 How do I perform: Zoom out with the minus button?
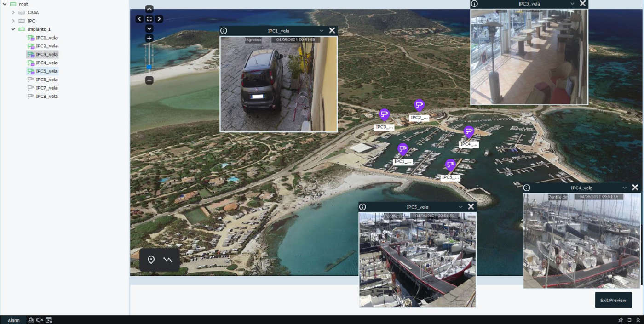click(x=149, y=80)
